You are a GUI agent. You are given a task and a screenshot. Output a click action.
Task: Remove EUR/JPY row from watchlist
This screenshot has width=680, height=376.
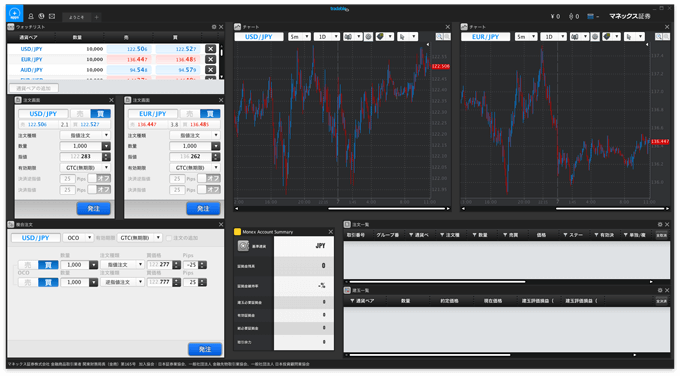coord(210,59)
